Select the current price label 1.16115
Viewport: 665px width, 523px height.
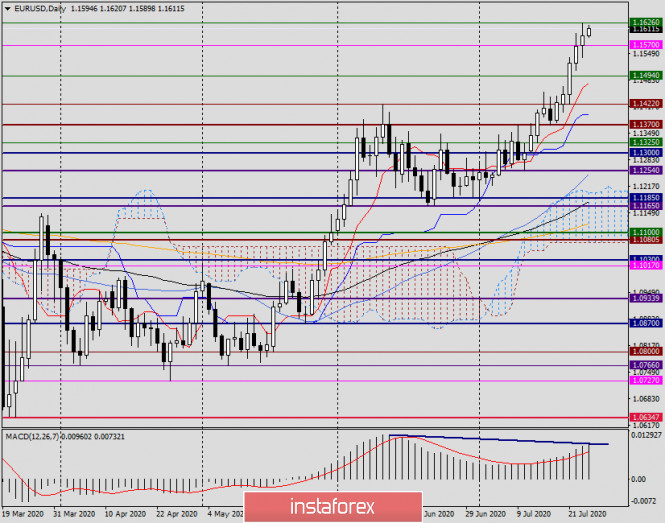point(644,31)
